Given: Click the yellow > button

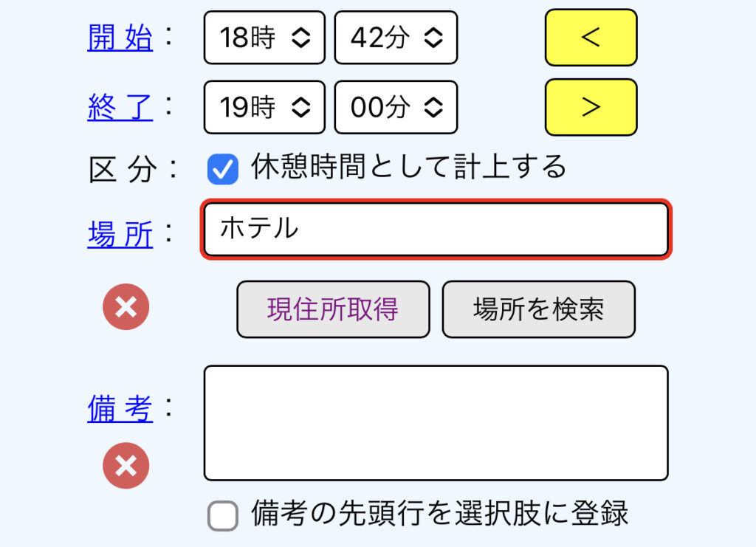Looking at the screenshot, I should click(591, 107).
